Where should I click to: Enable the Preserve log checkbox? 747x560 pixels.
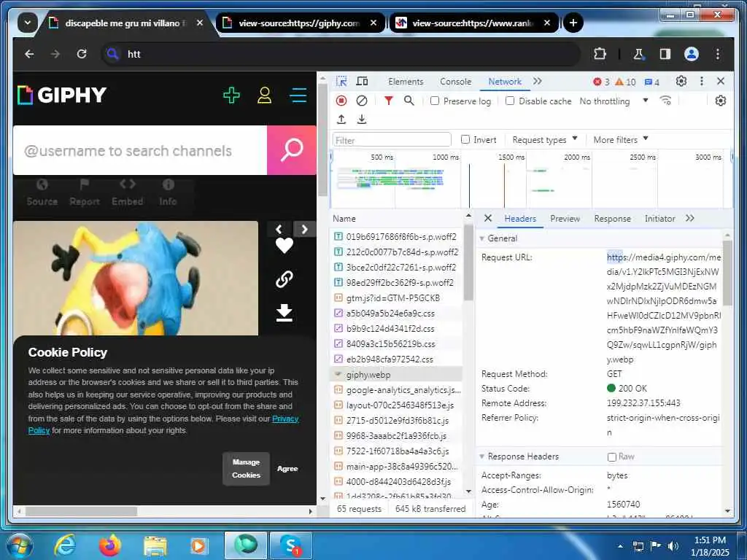[435, 101]
